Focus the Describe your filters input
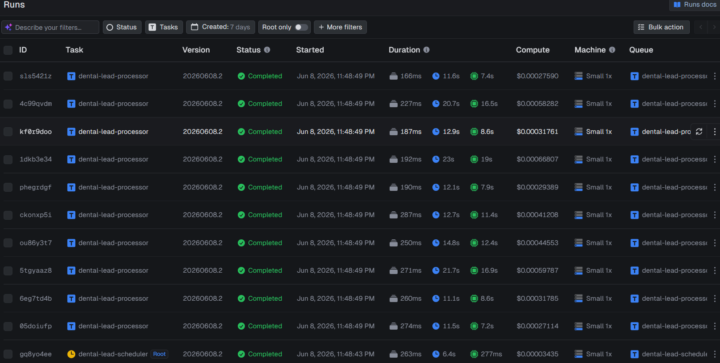720x363 pixels. 50,27
